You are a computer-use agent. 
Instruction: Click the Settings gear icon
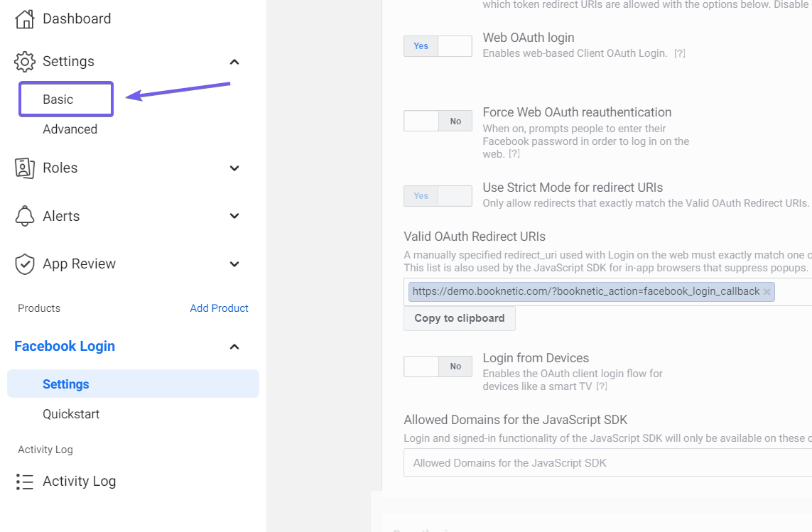tap(24, 62)
